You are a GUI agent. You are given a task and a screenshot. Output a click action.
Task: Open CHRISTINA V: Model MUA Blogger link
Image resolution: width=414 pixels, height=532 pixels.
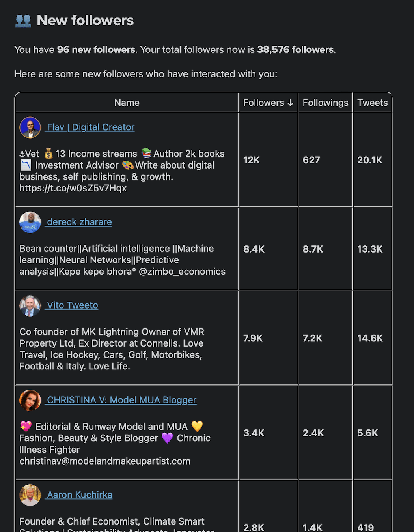(121, 400)
